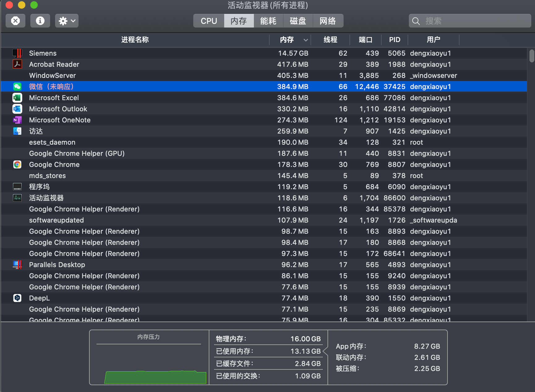Sort by 进程名称 column header
The width and height of the screenshot is (535, 392).
[135, 40]
